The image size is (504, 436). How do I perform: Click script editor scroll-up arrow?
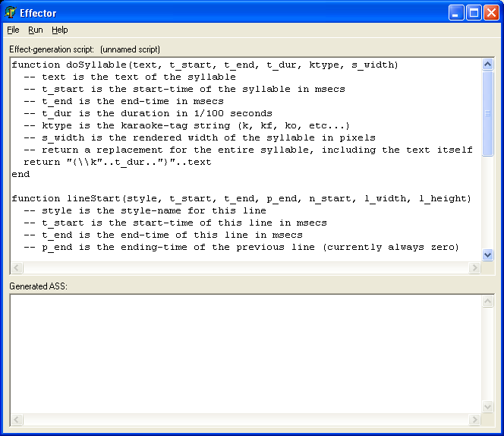point(487,65)
